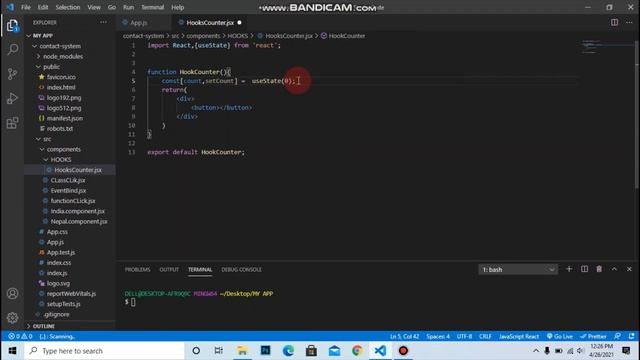Click the Type here to search box

click(104, 351)
